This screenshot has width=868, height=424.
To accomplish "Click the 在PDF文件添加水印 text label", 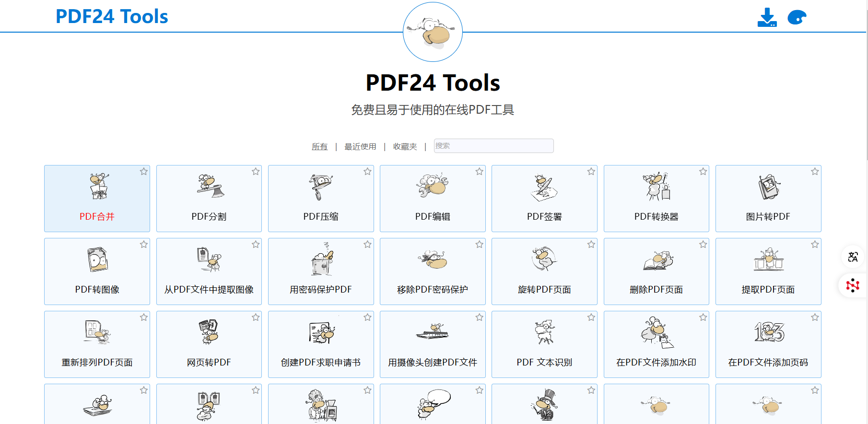I will (656, 363).
